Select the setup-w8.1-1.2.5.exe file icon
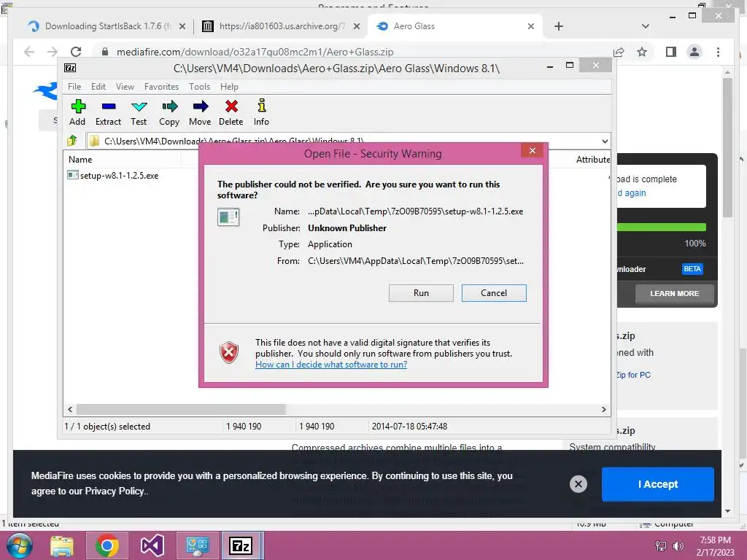Screen dimensions: 747x560 [72, 175]
